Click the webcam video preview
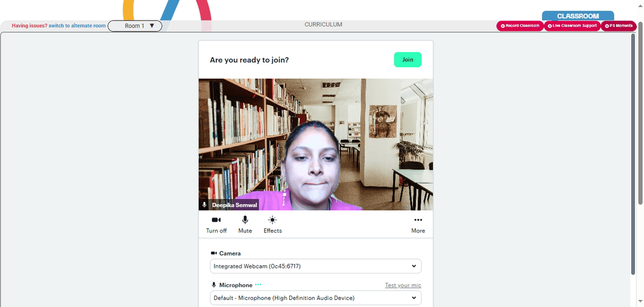This screenshot has width=644, height=307. 316,144
